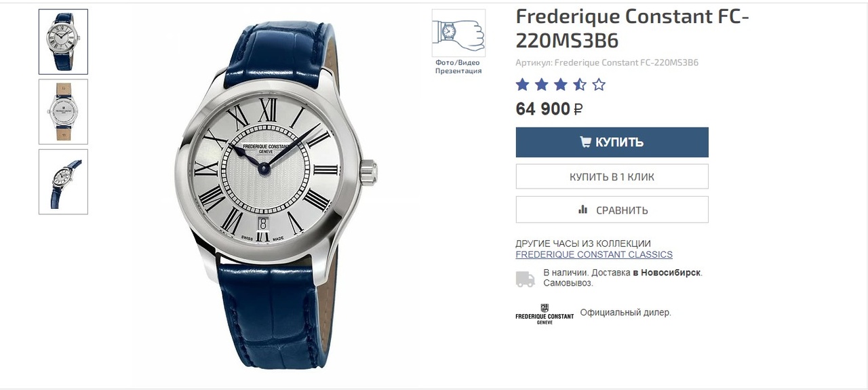Click the Купить buy button

point(612,142)
